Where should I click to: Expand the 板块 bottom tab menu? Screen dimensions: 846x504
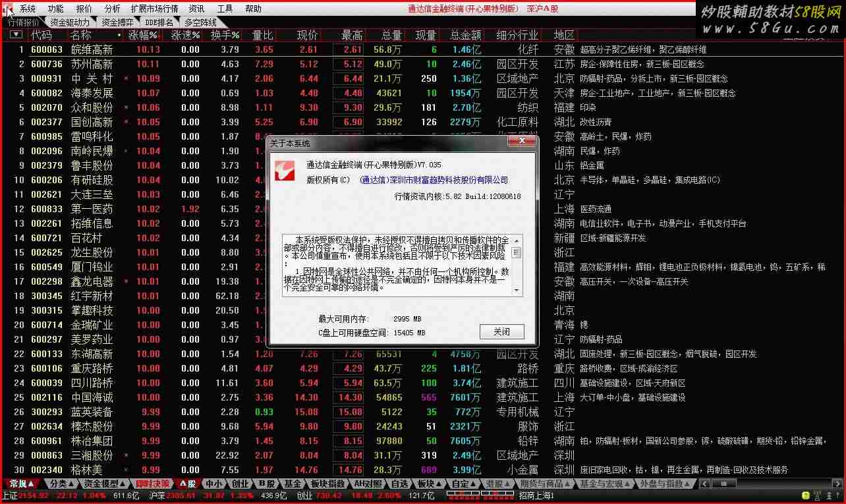430,484
